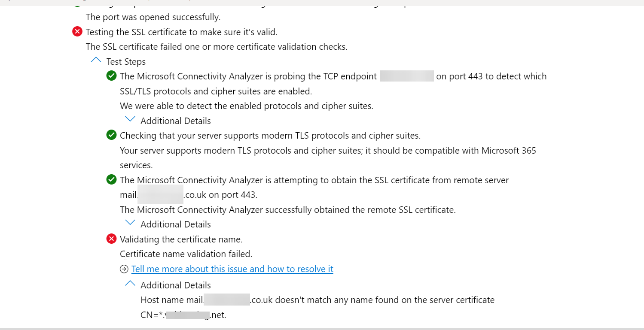This screenshot has width=644, height=330.
Task: Open Tell me more about this issue link
Action: coord(232,269)
